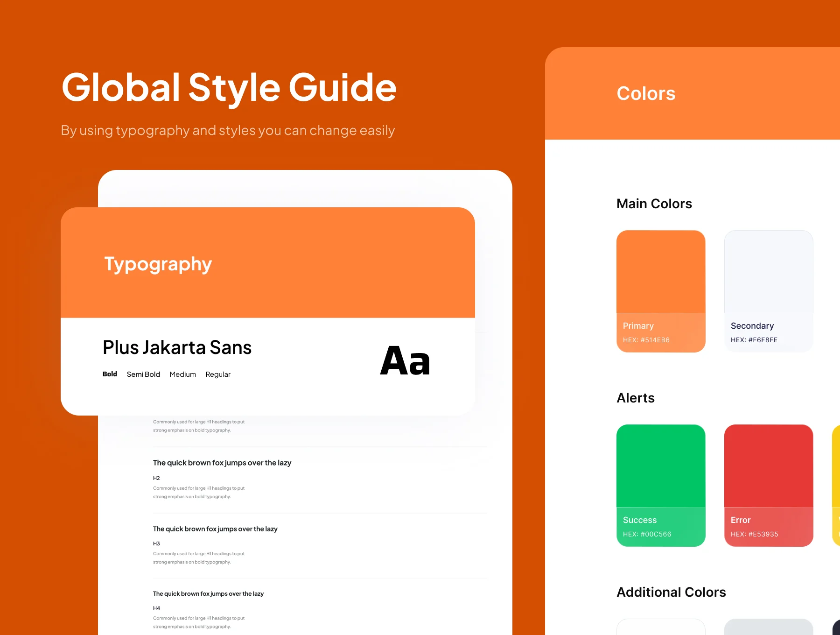The height and width of the screenshot is (635, 840).
Task: Select the H4 label
Action: [156, 608]
